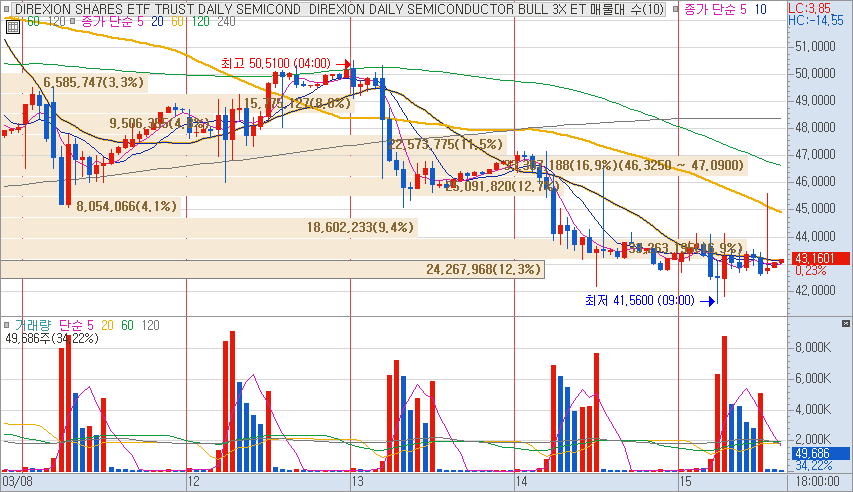Click the HC:-14,55 readout
853x492 pixels.
pyautogui.click(x=815, y=21)
